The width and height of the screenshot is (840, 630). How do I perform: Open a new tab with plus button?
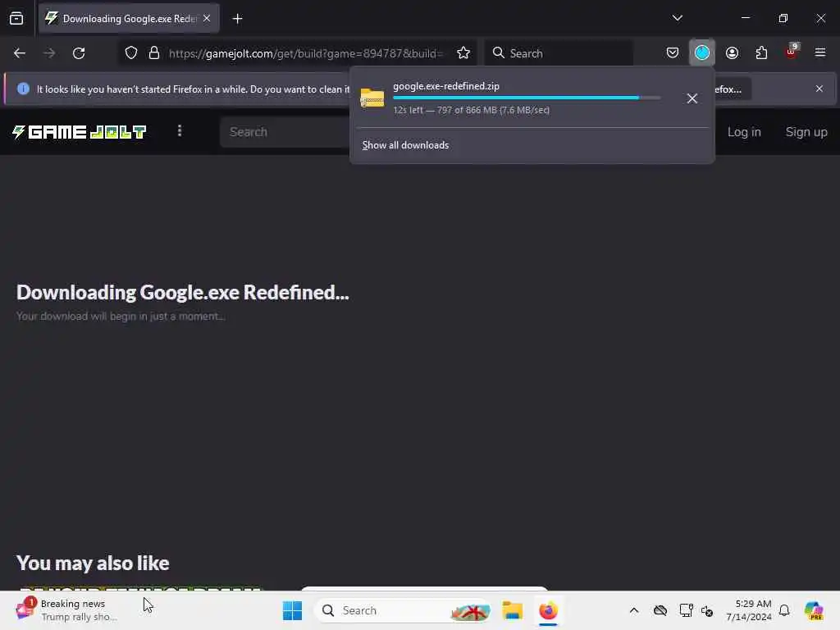click(237, 19)
